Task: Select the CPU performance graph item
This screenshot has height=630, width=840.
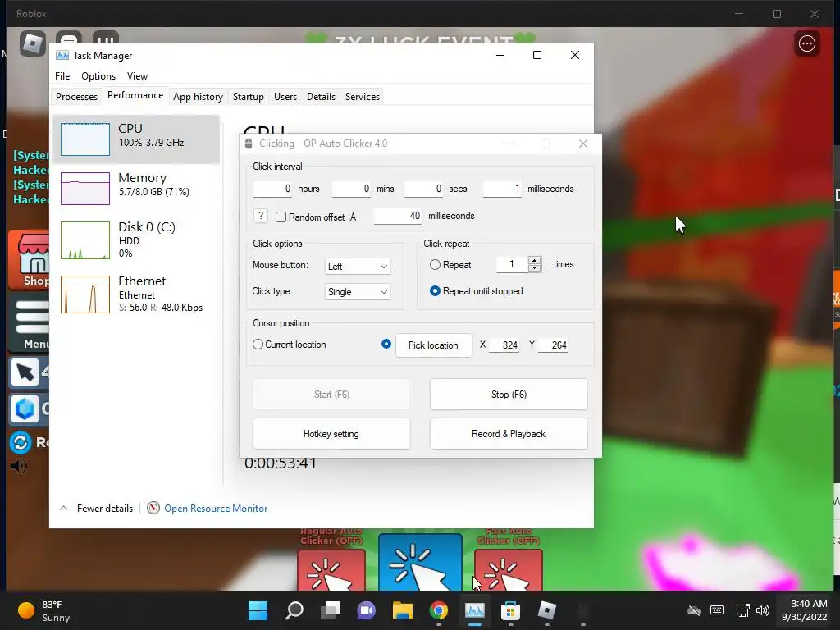Action: tap(137, 139)
